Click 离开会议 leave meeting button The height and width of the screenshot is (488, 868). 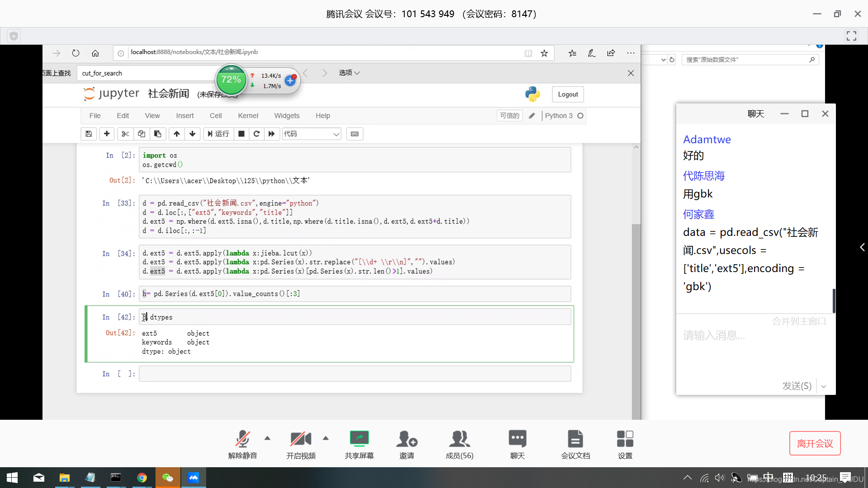coord(815,443)
